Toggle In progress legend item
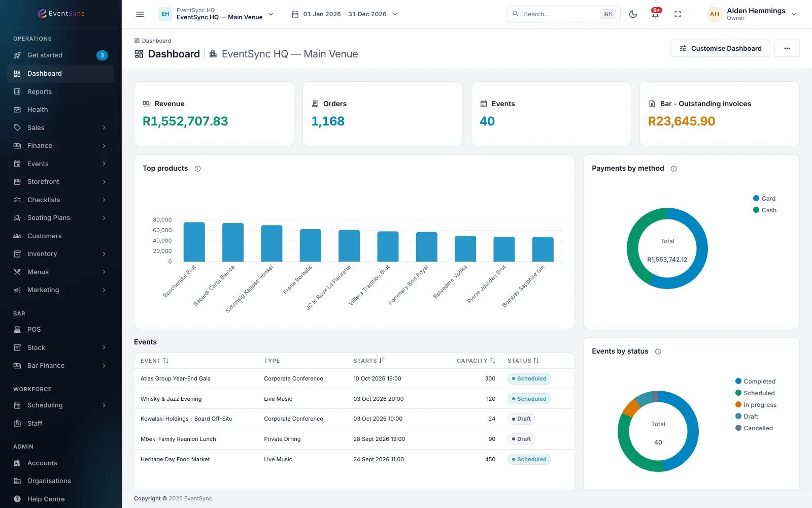Screen dimensions: 812x508 pyautogui.click(x=756, y=405)
